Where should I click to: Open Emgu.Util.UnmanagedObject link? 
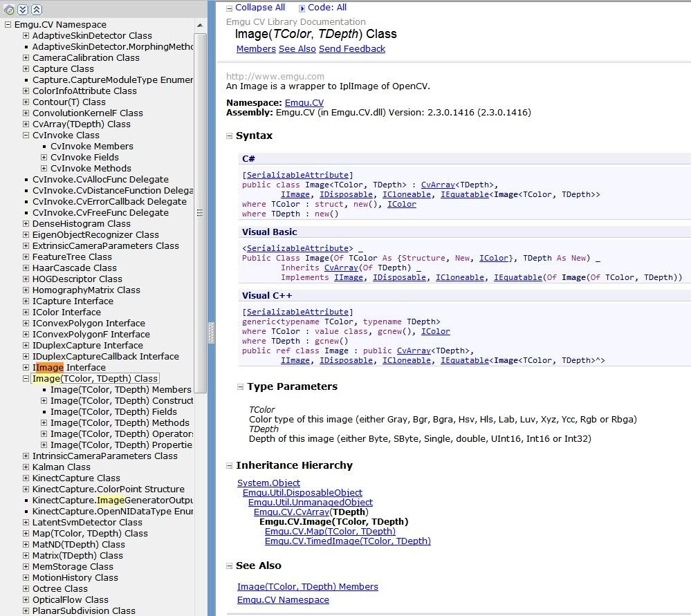pyautogui.click(x=311, y=503)
